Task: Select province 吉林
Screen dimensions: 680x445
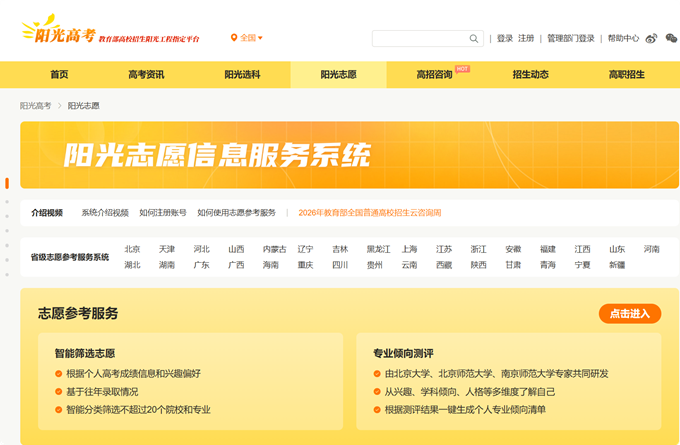Action: (340, 249)
